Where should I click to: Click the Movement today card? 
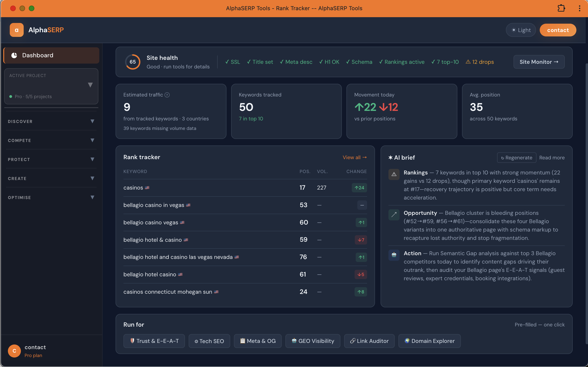401,111
